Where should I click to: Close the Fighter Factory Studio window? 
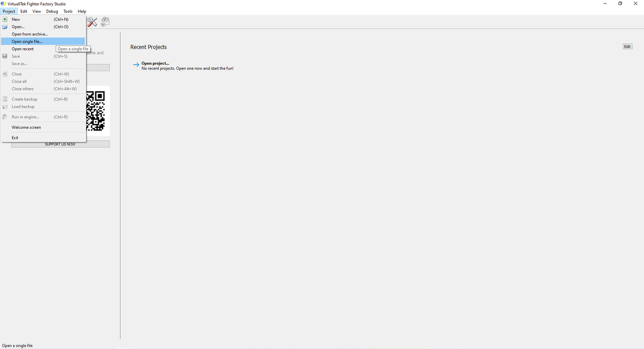click(635, 4)
